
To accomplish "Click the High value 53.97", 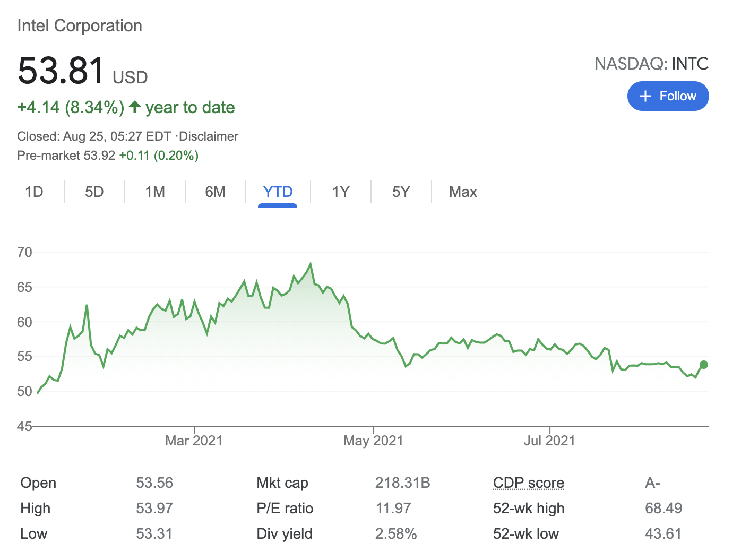I will (x=154, y=508).
